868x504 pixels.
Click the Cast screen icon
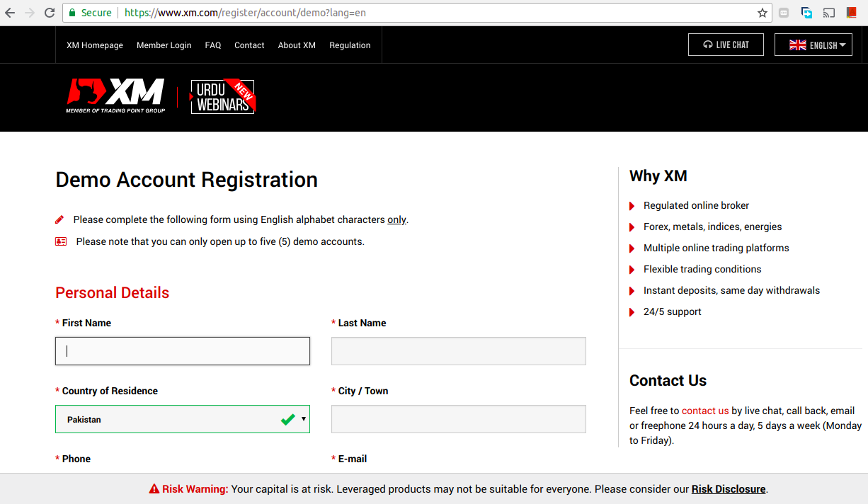point(829,13)
